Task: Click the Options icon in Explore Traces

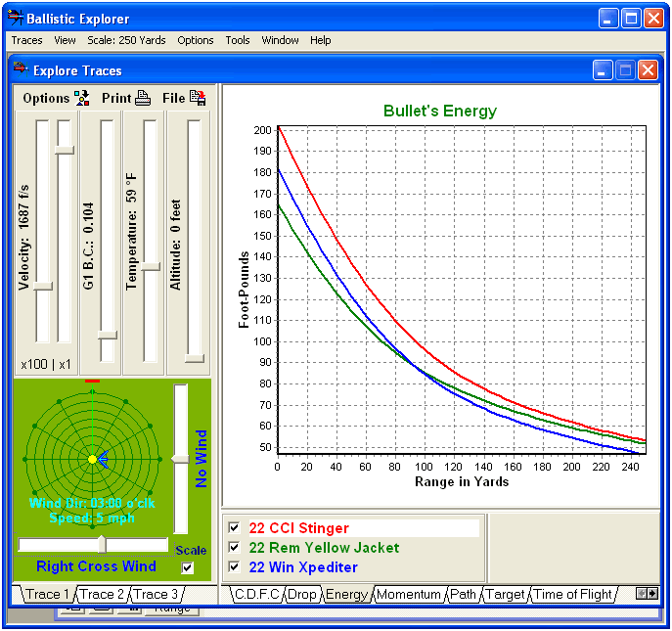Action: pos(81,98)
